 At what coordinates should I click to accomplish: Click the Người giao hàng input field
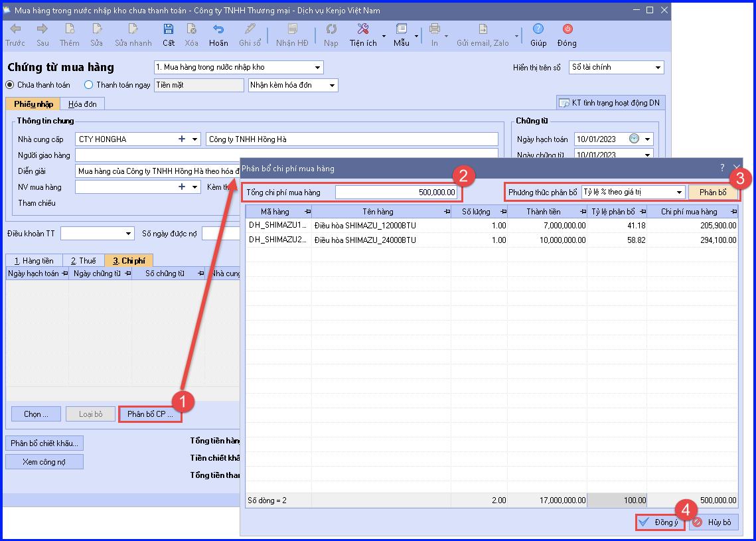tap(286, 155)
